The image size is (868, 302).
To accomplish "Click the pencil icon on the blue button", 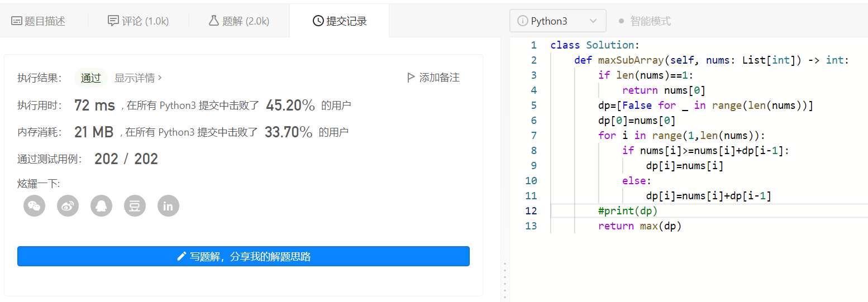I will point(181,257).
